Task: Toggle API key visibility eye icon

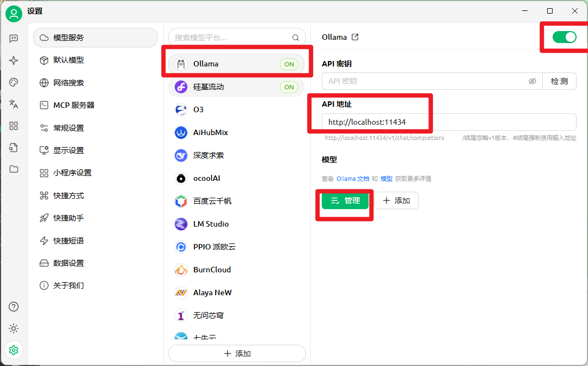Action: 532,81
